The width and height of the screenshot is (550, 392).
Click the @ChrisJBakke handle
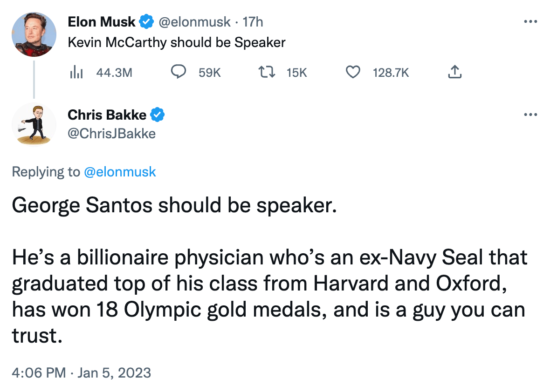pos(112,134)
